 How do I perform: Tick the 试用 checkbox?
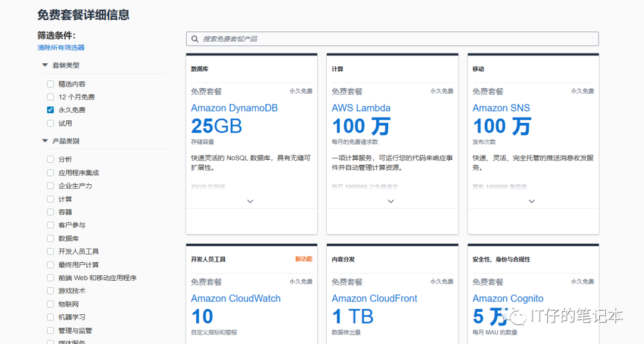51,123
